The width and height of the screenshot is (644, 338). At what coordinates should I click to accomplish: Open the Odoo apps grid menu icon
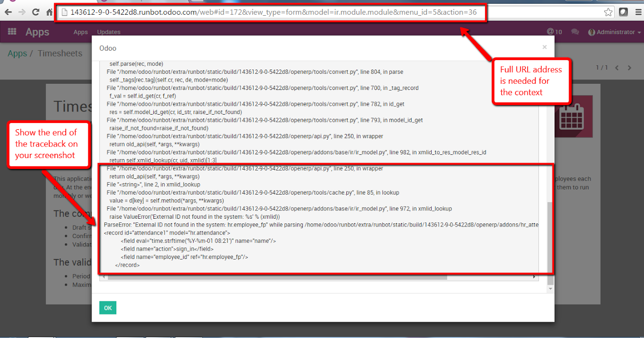(x=12, y=32)
